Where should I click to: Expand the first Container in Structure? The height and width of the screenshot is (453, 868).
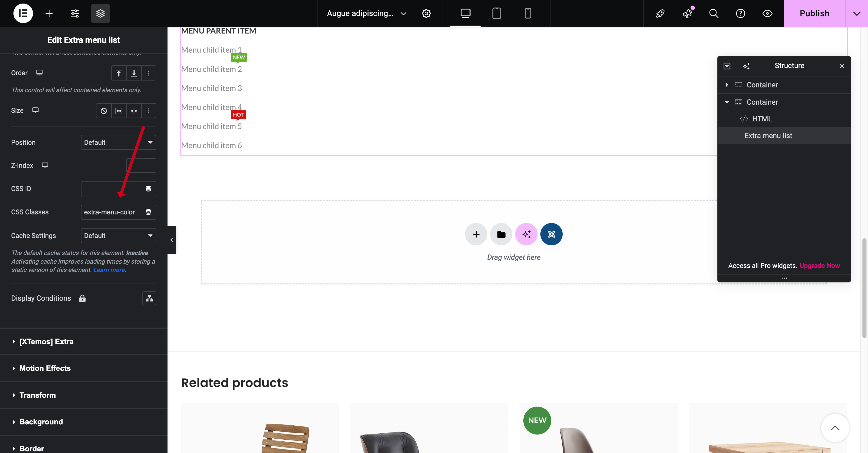727,85
